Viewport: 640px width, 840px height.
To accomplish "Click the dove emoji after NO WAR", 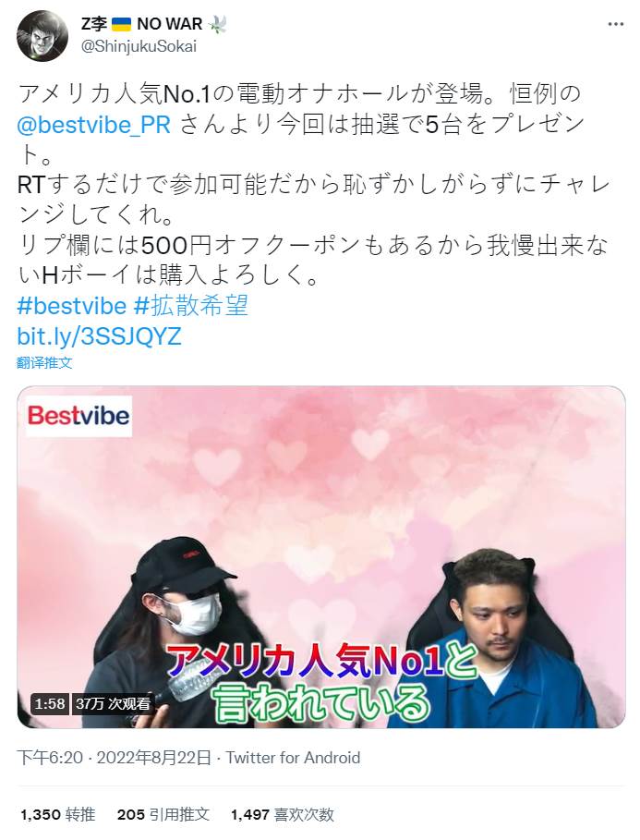I will click(217, 24).
